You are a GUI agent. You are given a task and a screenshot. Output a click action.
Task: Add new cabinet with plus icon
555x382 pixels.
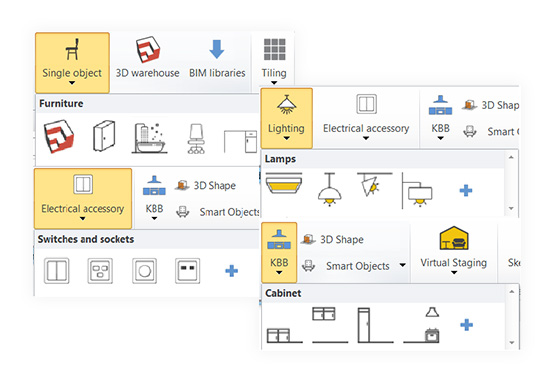(x=467, y=325)
